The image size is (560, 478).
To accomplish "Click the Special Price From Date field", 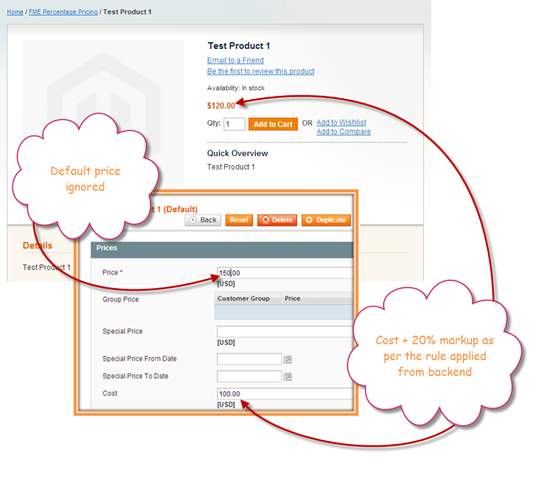I will [x=249, y=359].
